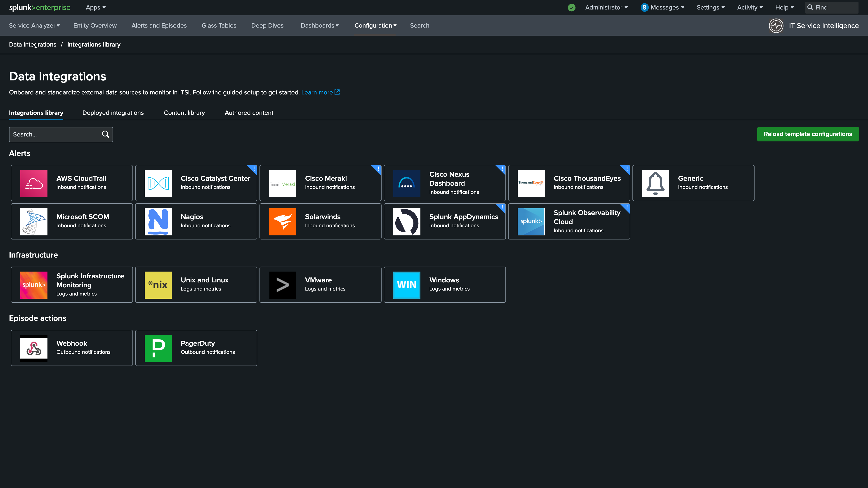This screenshot has height=488, width=868.
Task: Click the alert badge on Cisco ThousandEyes card
Action: [x=626, y=169]
